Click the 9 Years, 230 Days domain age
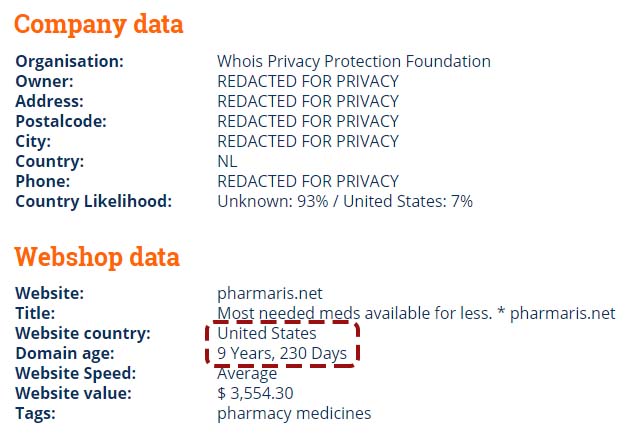The image size is (630, 434). (x=282, y=354)
